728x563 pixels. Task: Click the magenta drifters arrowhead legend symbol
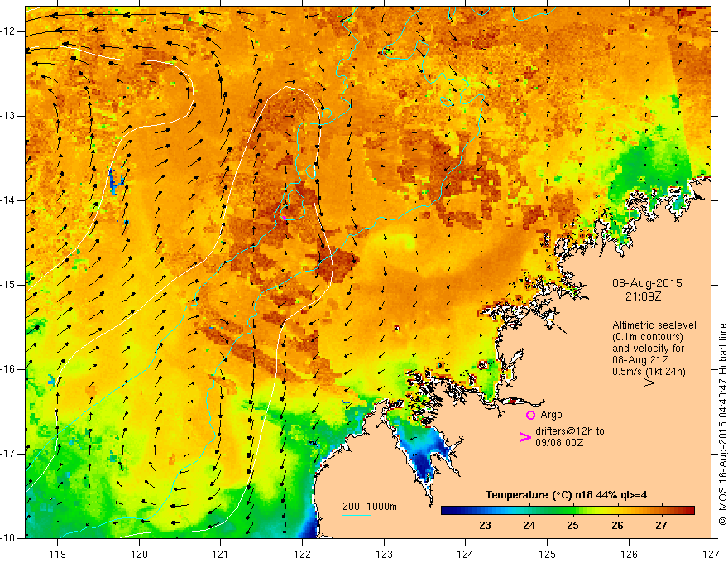click(524, 437)
